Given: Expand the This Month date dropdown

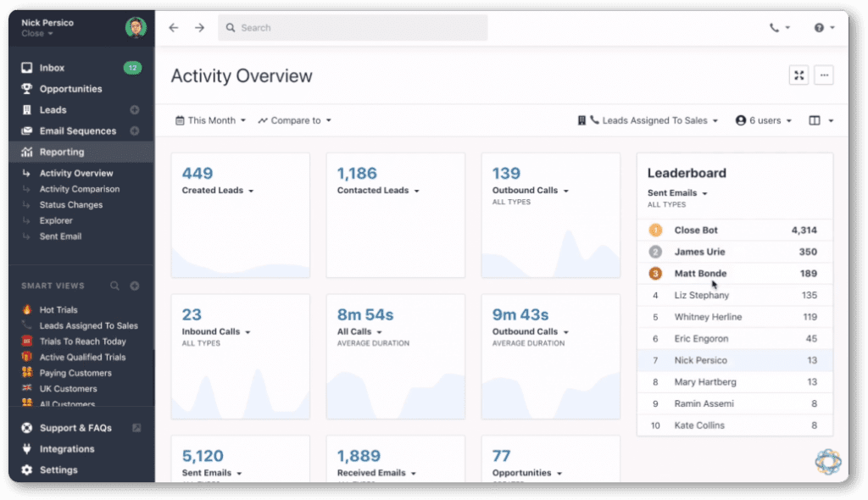Looking at the screenshot, I should coord(210,121).
